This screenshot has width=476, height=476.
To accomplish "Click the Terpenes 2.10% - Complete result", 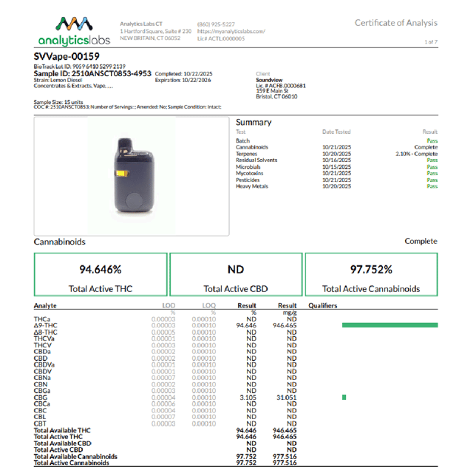I will pyautogui.click(x=417, y=154).
